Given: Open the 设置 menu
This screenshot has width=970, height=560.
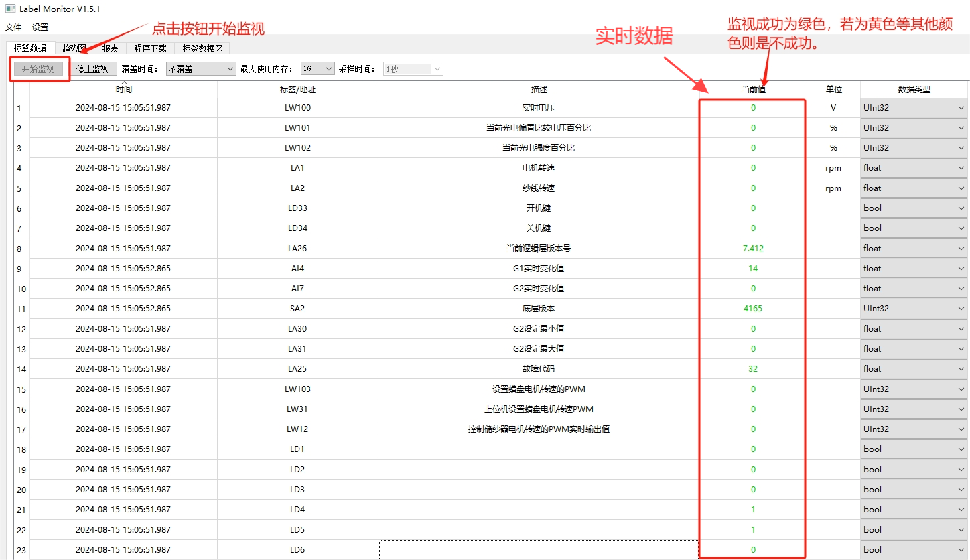Looking at the screenshot, I should 40,27.
